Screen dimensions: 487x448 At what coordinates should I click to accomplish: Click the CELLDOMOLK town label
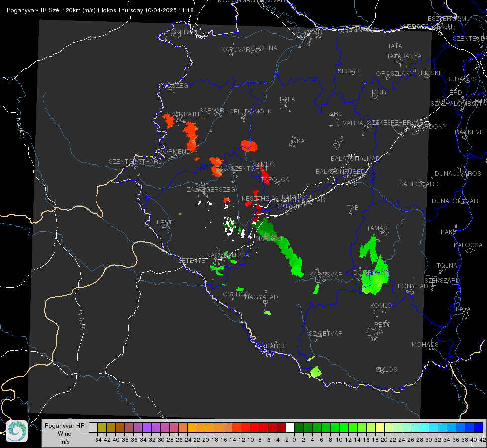pyautogui.click(x=251, y=112)
